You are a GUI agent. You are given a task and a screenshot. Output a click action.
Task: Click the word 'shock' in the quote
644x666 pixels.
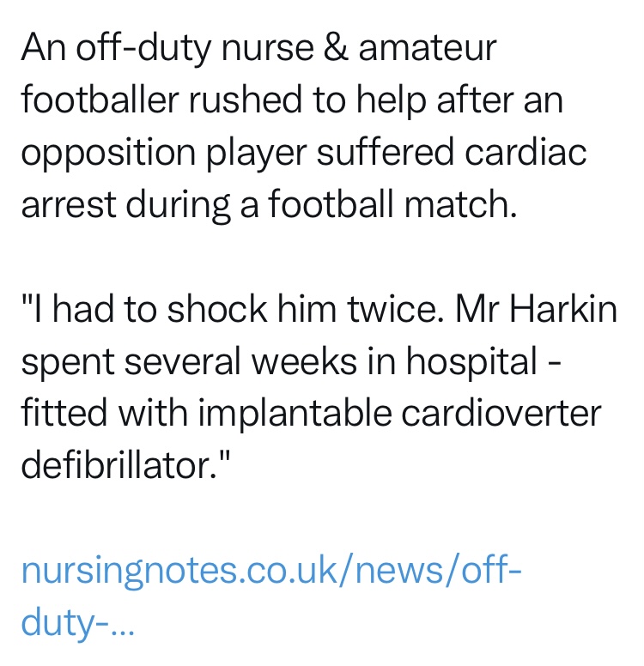(216, 308)
